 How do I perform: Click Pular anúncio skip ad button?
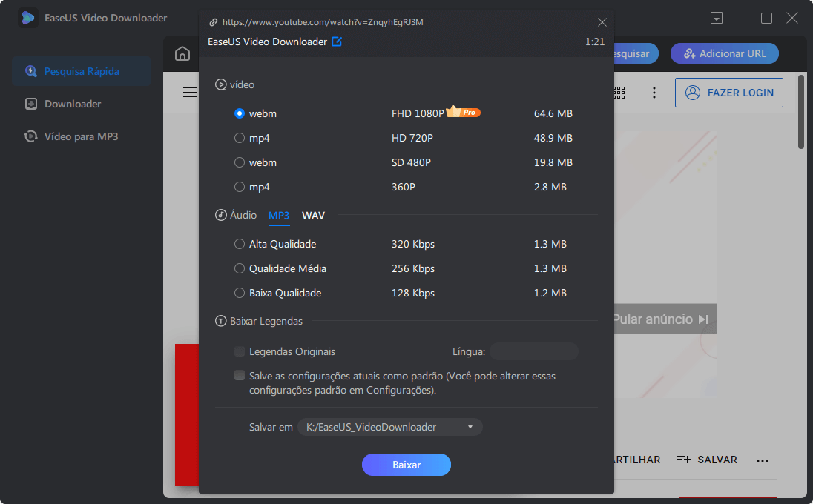click(665, 319)
